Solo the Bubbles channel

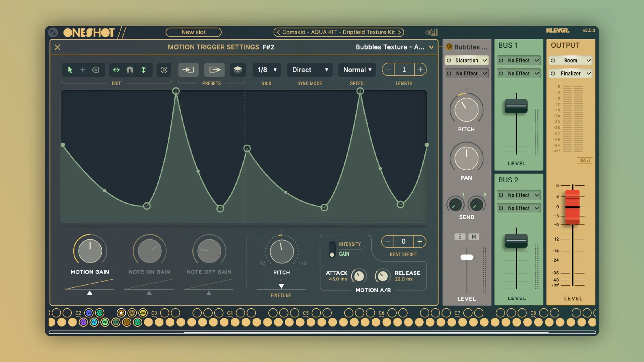(x=460, y=237)
